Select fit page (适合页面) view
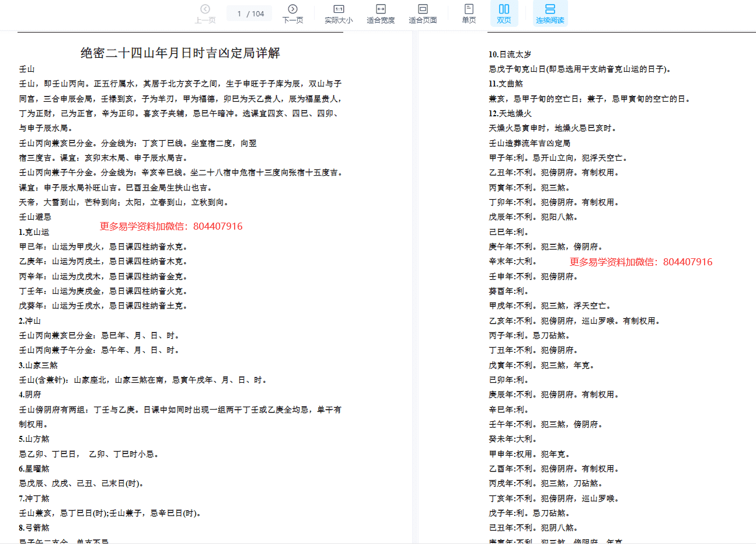Image resolution: width=756 pixels, height=544 pixels. click(423, 13)
